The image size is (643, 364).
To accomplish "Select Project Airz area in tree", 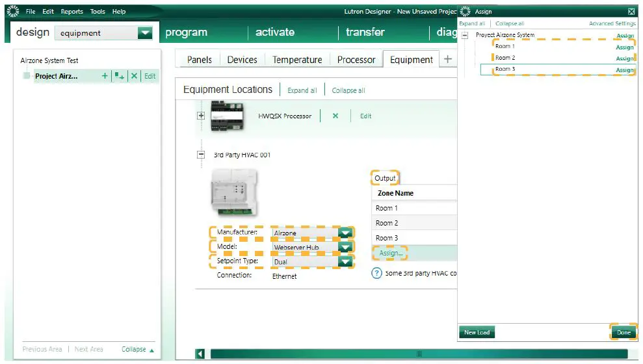I will click(56, 76).
